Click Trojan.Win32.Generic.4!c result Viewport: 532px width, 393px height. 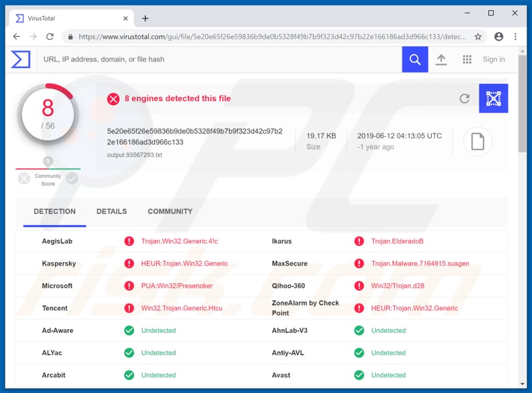(x=180, y=241)
